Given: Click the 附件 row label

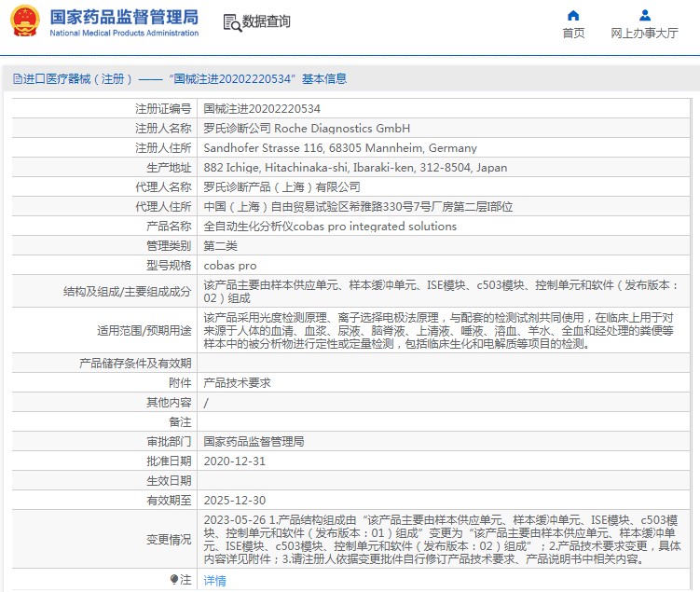Looking at the screenshot, I should tap(180, 382).
